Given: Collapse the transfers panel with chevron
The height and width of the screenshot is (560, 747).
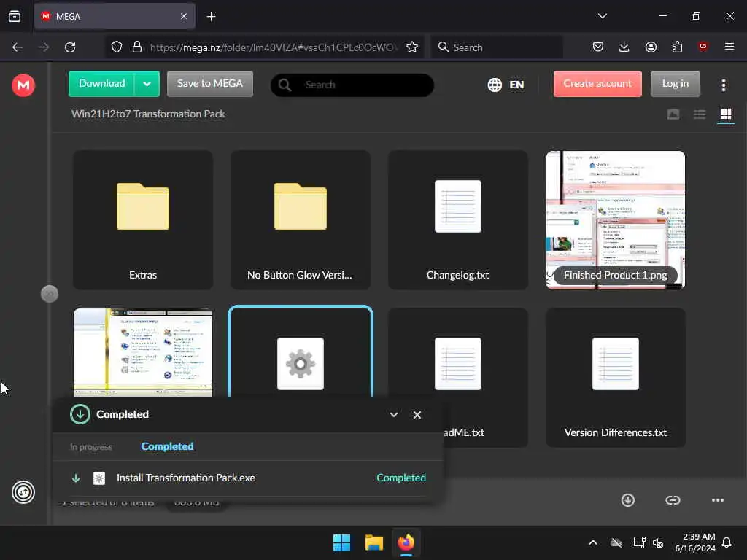Looking at the screenshot, I should tap(393, 415).
